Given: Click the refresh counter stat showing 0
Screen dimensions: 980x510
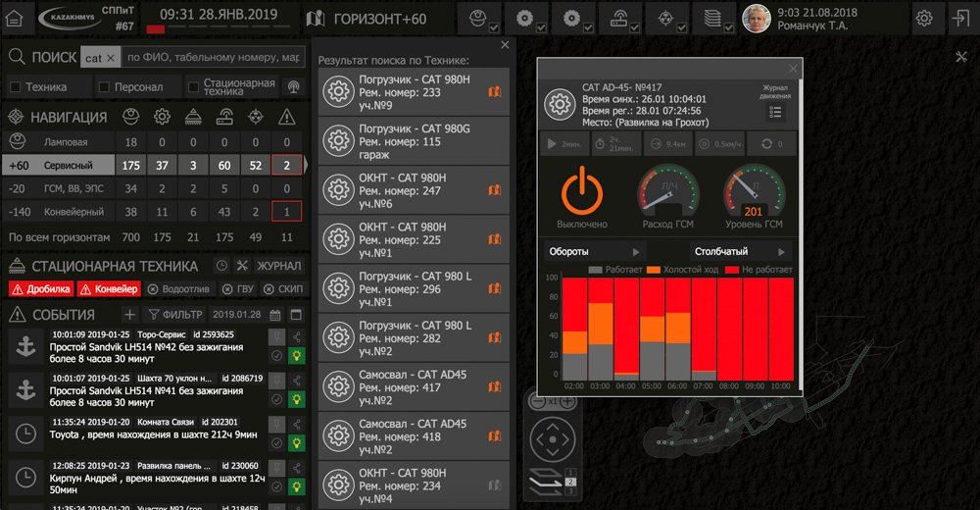Looking at the screenshot, I should [x=772, y=144].
